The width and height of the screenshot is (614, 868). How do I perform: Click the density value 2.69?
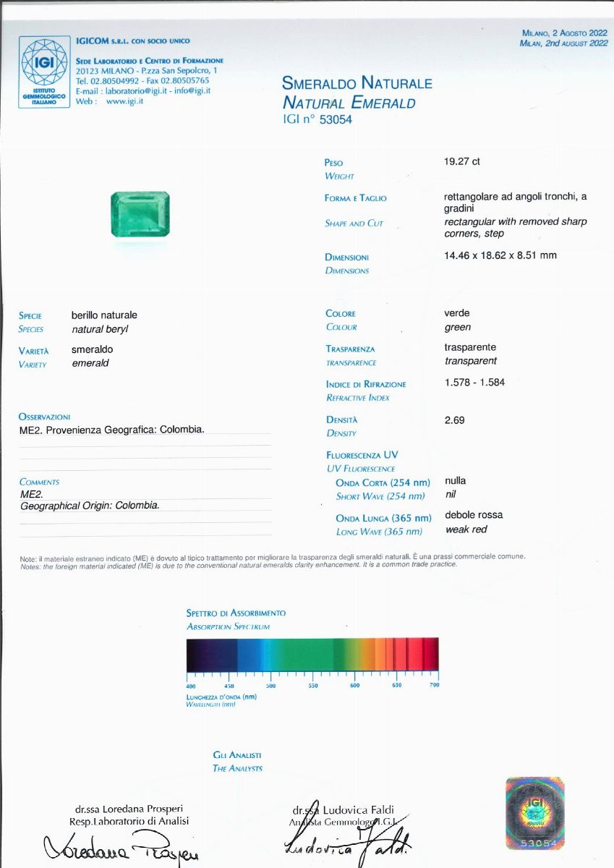pos(454,420)
